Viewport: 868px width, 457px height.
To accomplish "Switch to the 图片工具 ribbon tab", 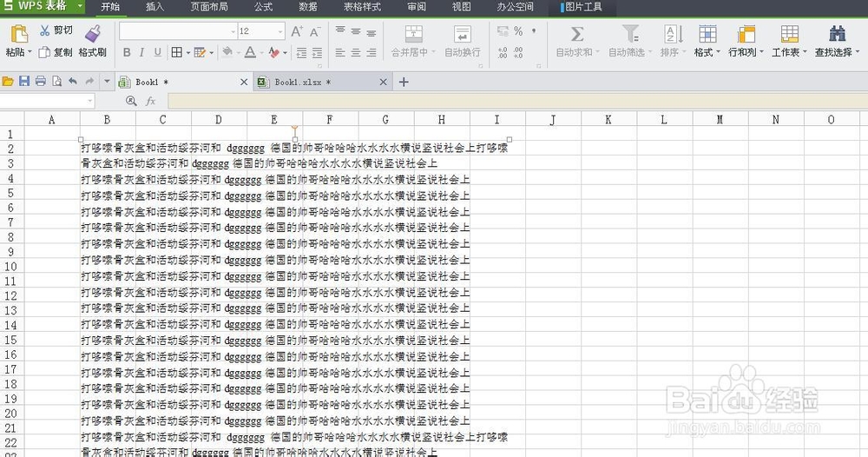I will pyautogui.click(x=582, y=7).
